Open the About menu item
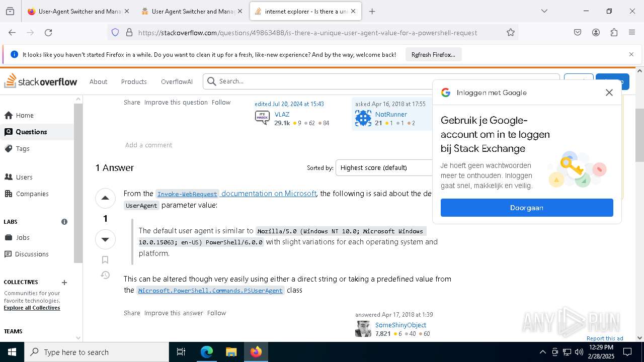 click(x=98, y=81)
